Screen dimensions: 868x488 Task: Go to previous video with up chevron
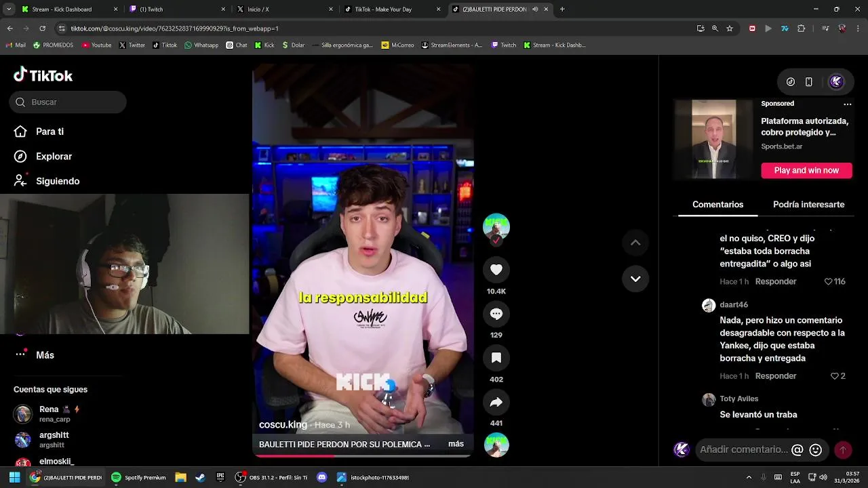click(x=635, y=243)
